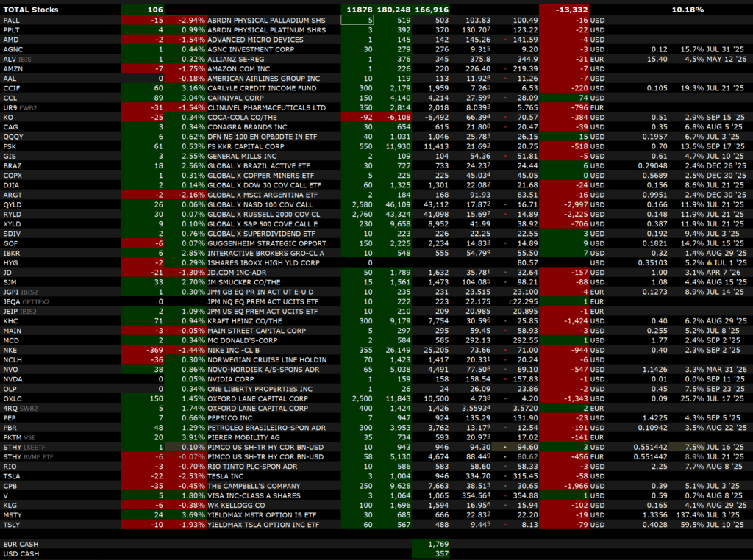
Task: Click the yellow warning triangle in HYG row
Action: pos(707,262)
